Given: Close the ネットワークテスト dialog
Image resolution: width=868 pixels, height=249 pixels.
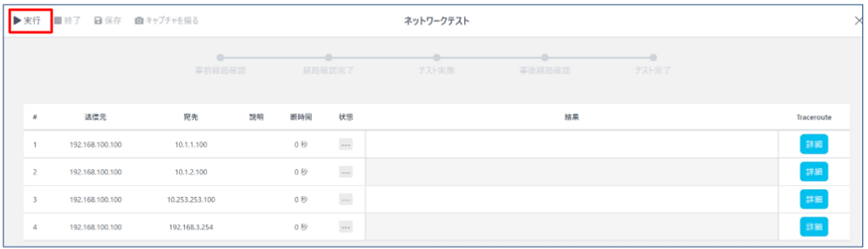Looking at the screenshot, I should click(x=858, y=20).
